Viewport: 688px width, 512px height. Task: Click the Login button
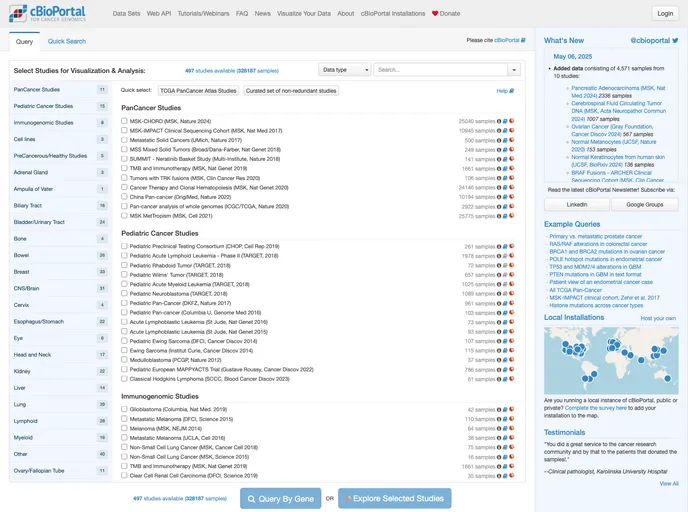tap(665, 13)
